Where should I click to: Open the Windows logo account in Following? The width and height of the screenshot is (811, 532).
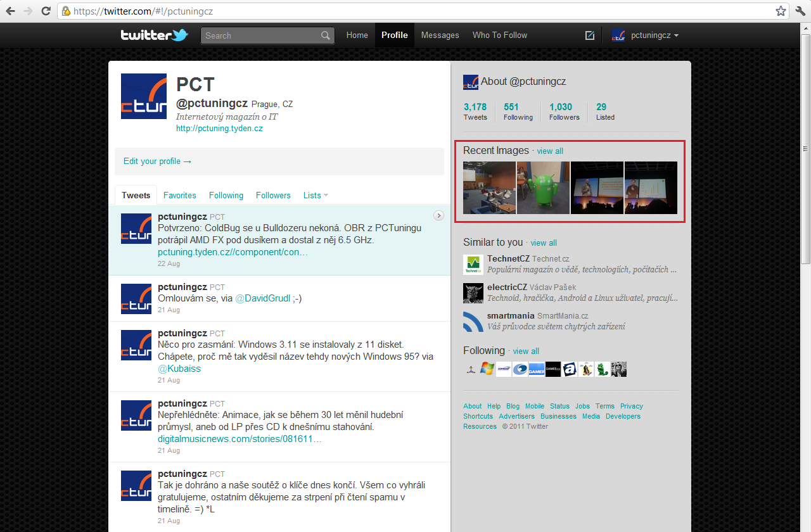pos(487,369)
